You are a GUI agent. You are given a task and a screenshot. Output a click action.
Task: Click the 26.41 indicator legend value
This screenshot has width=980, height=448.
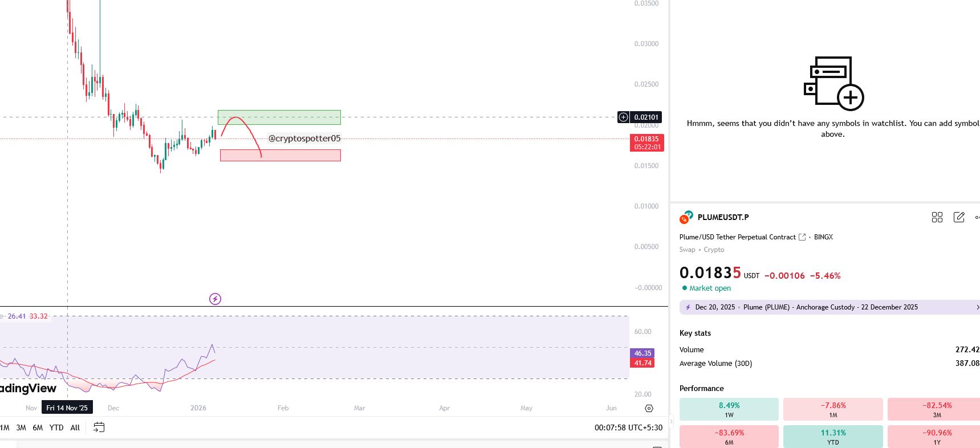[x=17, y=316]
